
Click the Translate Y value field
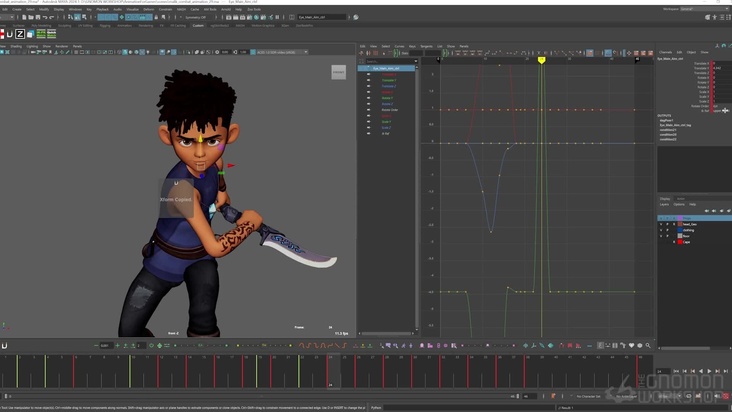click(719, 68)
